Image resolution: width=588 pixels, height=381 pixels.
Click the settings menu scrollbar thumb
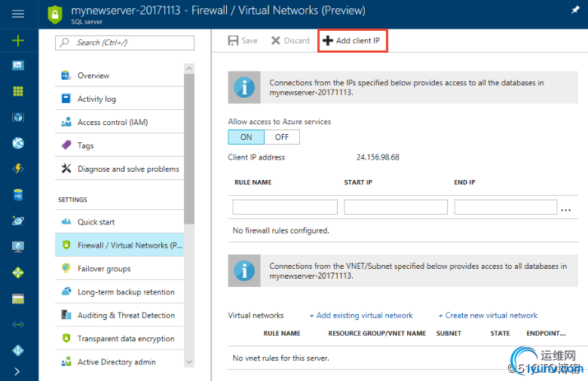point(189,149)
